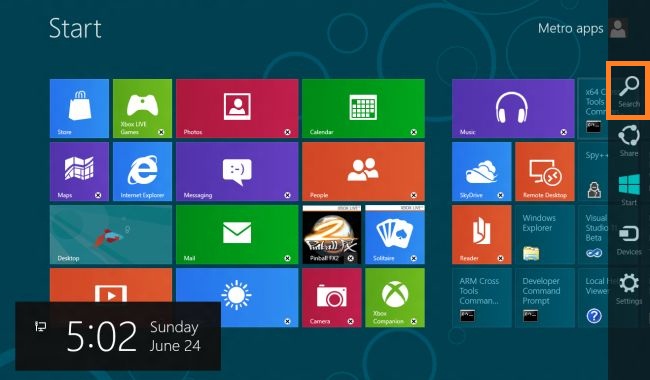Open the Devices charm

click(x=629, y=240)
